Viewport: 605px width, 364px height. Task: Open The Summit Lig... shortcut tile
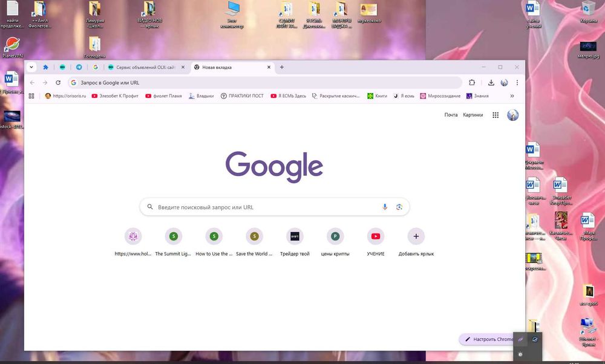pyautogui.click(x=173, y=242)
